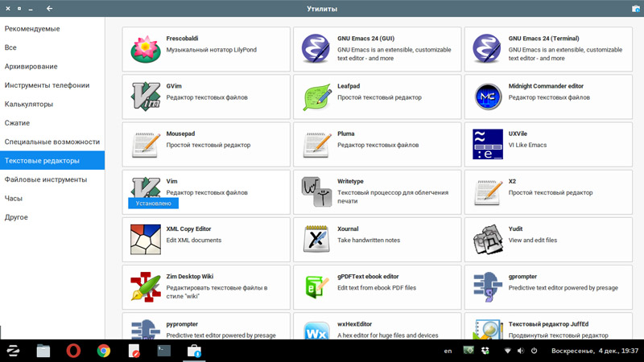Open the Zorin start menu icon
The width and height of the screenshot is (644, 362).
point(13,351)
